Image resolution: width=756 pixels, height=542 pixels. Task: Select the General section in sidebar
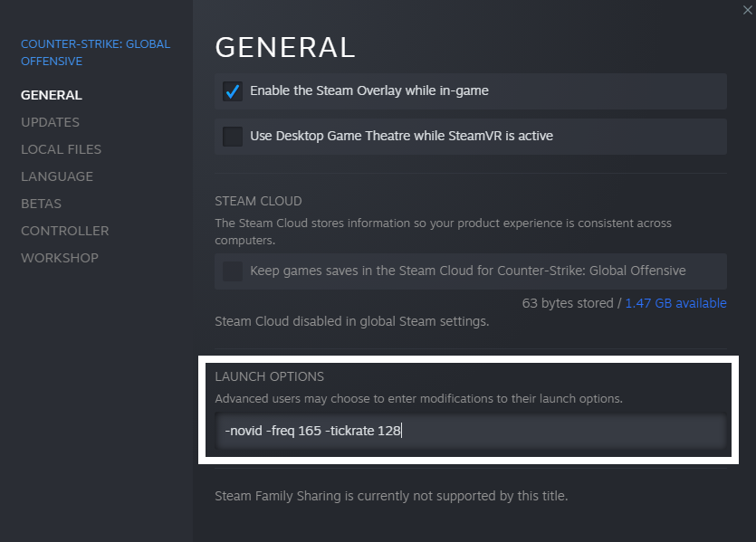[x=52, y=95]
